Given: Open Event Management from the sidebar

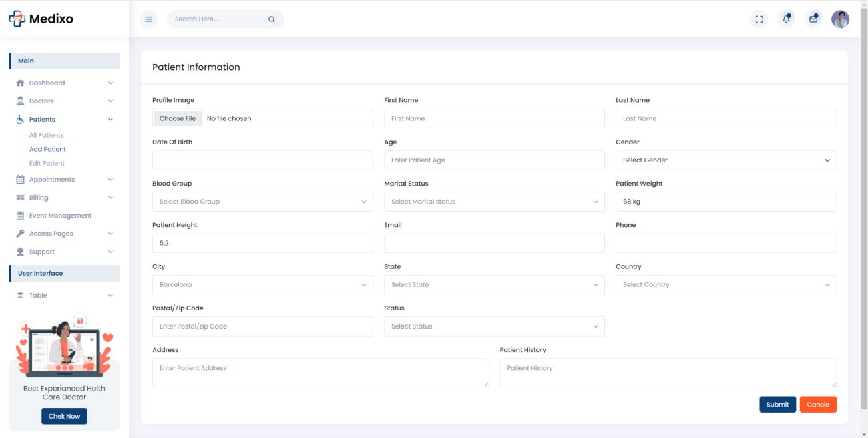Looking at the screenshot, I should pos(60,216).
